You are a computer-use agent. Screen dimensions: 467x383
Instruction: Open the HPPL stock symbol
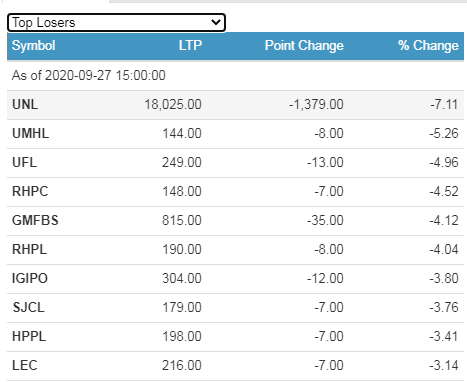[x=29, y=336]
